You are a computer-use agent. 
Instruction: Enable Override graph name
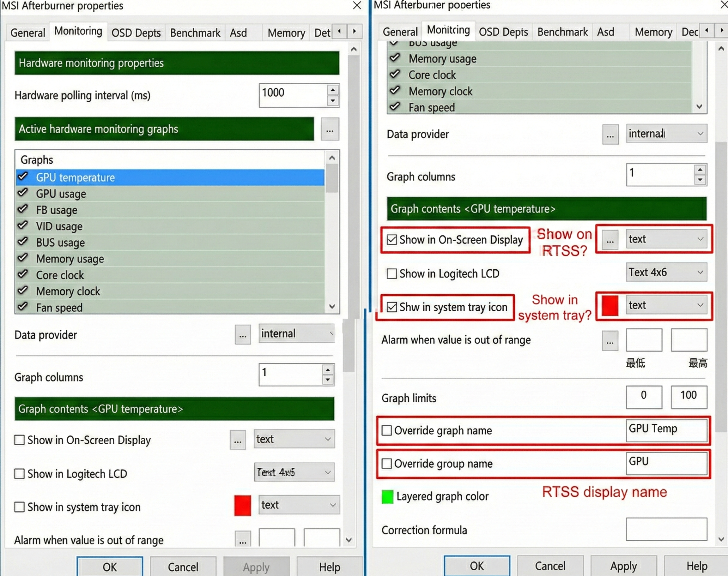pos(387,430)
